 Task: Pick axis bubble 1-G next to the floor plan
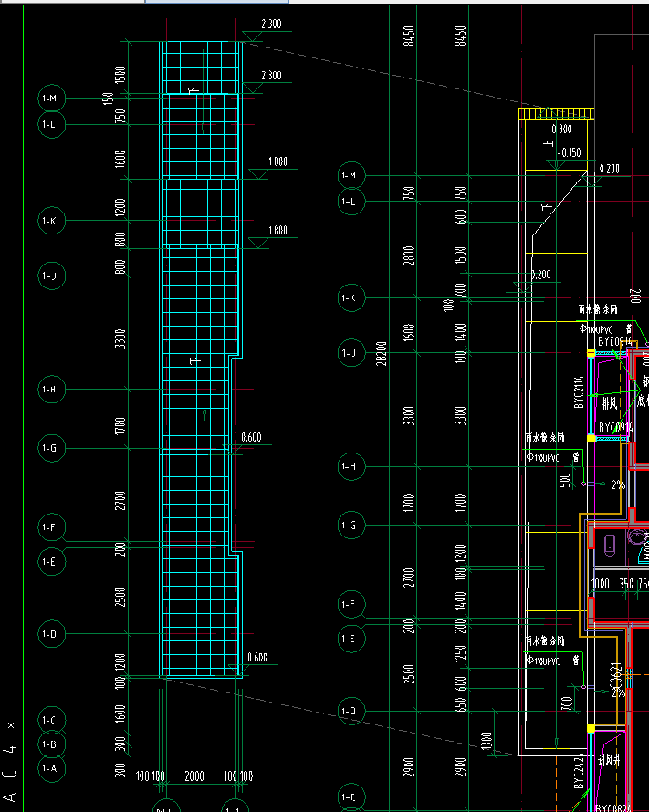click(x=351, y=526)
